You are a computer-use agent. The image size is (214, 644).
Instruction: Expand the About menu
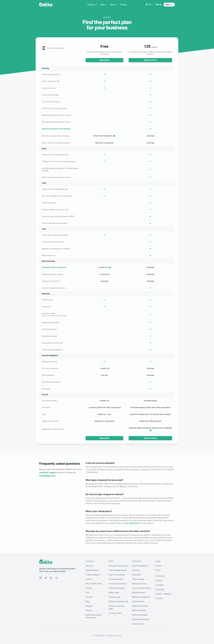pos(114,5)
